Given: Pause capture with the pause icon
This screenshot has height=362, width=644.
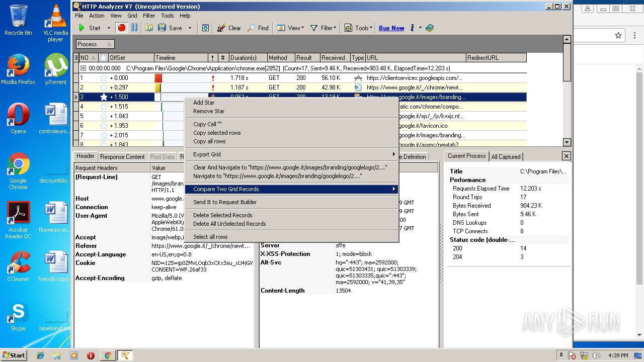Looking at the screenshot, I should (134, 28).
